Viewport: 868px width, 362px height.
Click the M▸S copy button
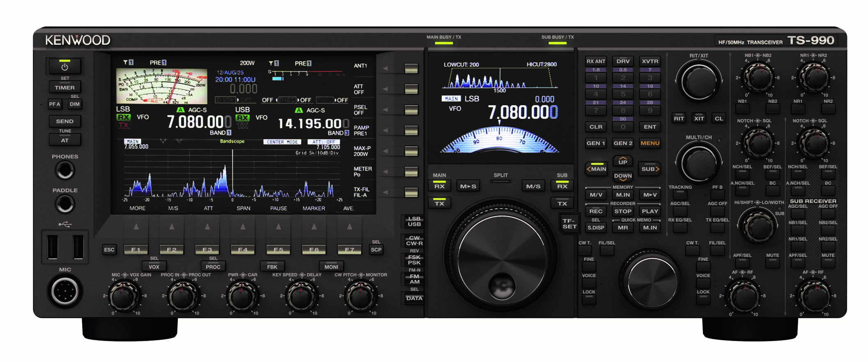click(468, 186)
